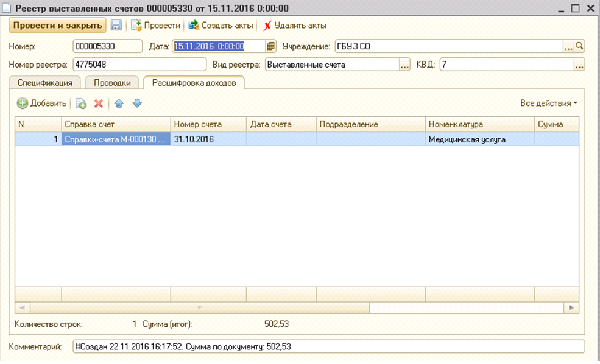Click the save diskette icon in toolbar
Viewport: 600px width, 364px height.
[116, 26]
